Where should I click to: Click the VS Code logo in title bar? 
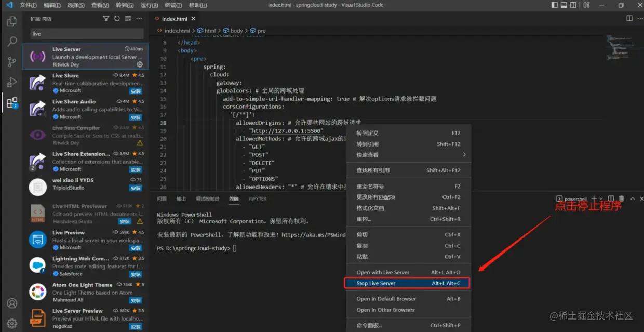(x=9, y=5)
